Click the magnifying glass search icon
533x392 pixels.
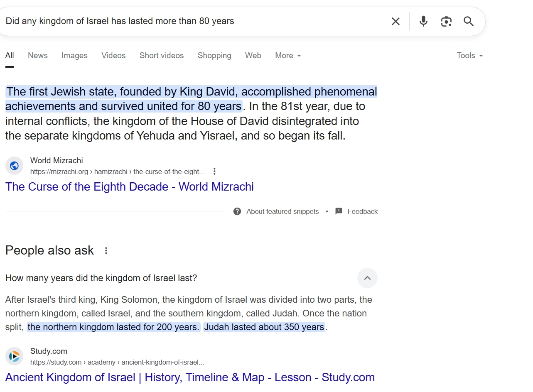click(x=469, y=21)
